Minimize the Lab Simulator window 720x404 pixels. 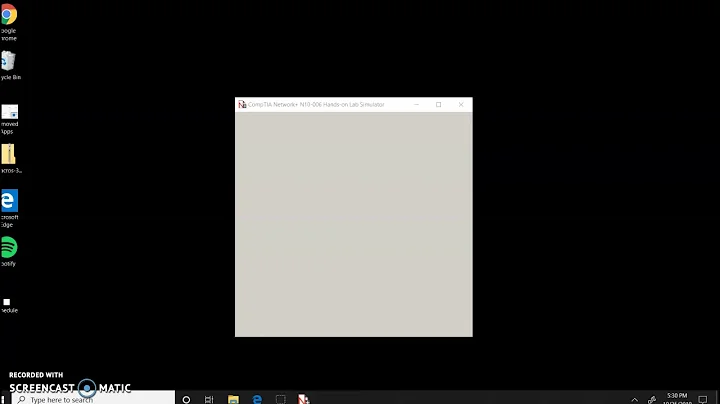[x=416, y=105]
